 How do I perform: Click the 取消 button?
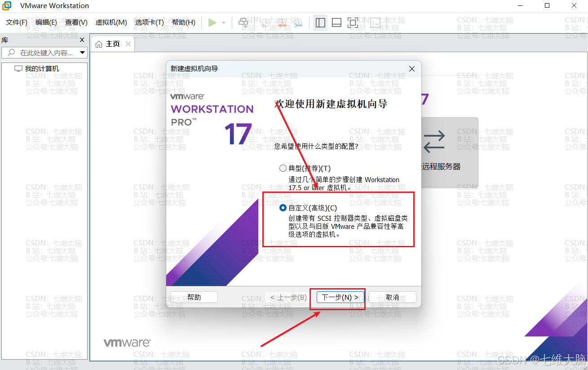tap(393, 297)
